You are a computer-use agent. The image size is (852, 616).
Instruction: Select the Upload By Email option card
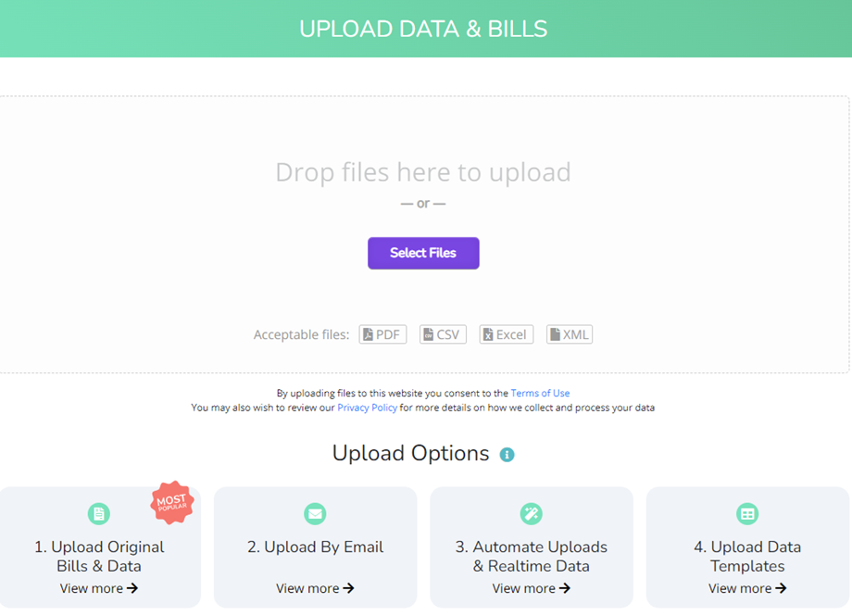click(x=315, y=547)
